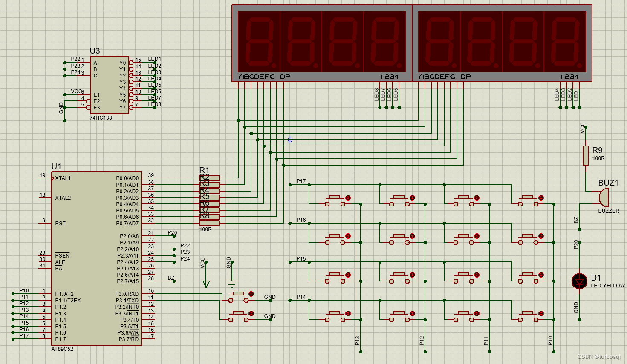The height and width of the screenshot is (364, 627).
Task: Click the LED4 label under the right display
Action: click(x=557, y=95)
